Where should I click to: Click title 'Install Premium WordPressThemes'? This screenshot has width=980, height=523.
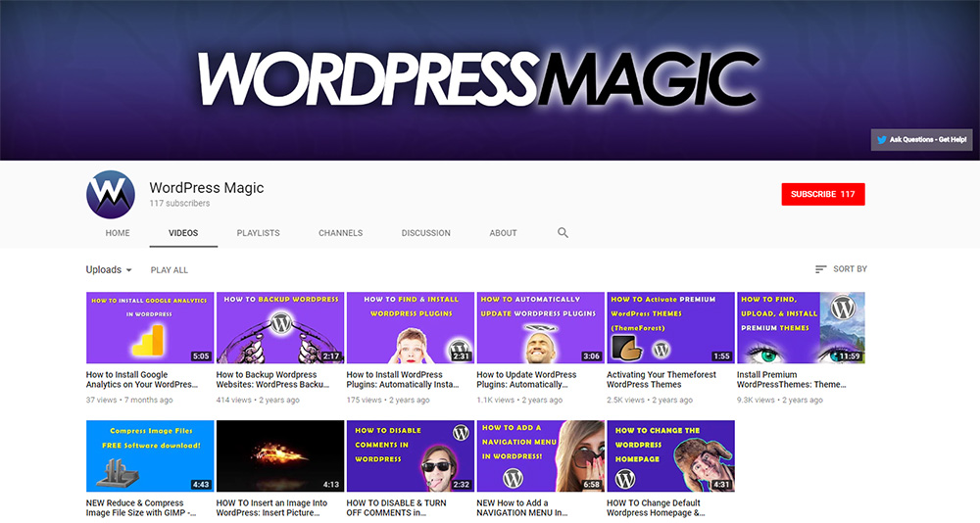791,379
